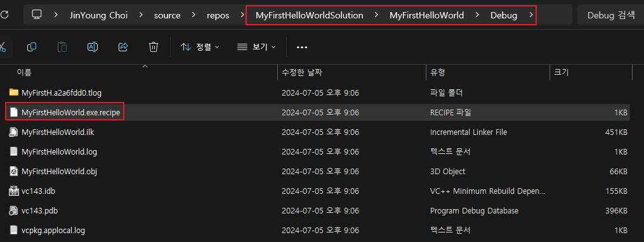This screenshot has height=242, width=644.
Task: Click the Rename icon in toolbar
Action: (x=93, y=47)
